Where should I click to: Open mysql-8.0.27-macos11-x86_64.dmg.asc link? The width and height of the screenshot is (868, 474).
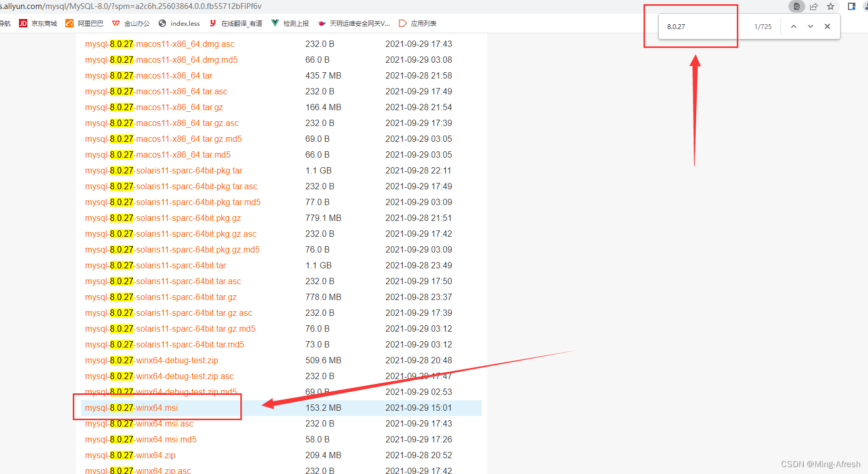[160, 44]
